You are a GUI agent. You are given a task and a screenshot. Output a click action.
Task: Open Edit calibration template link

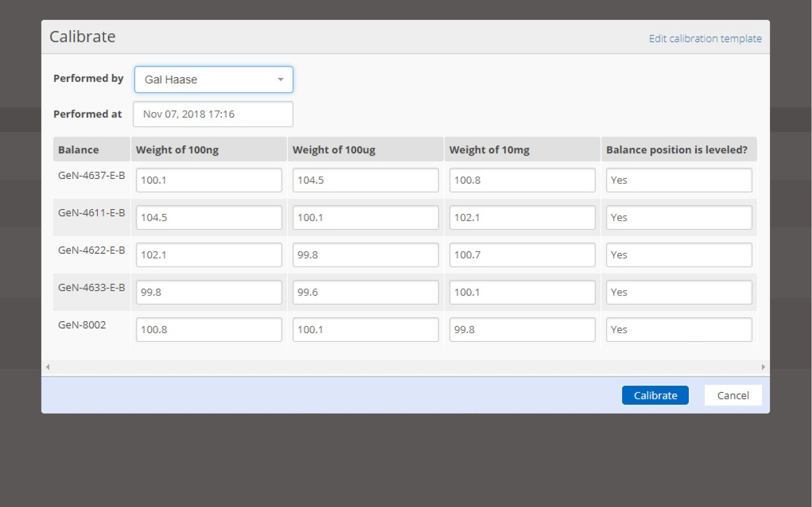(705, 39)
